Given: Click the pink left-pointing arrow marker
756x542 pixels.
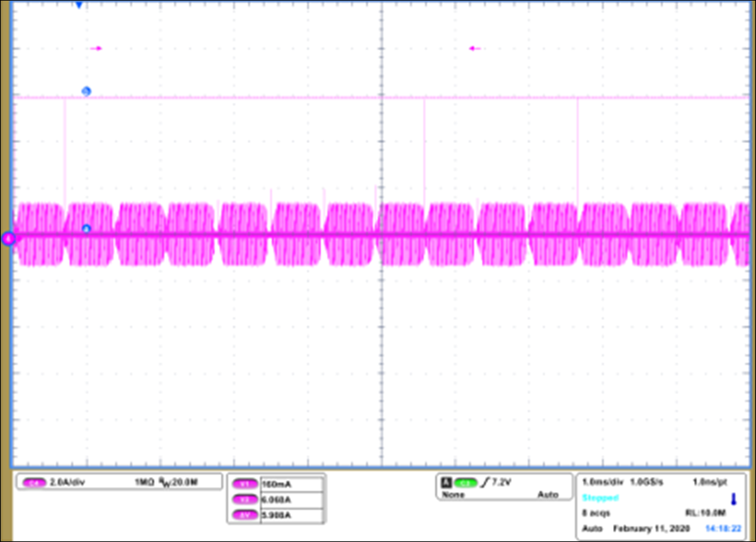Looking at the screenshot, I should click(475, 49).
